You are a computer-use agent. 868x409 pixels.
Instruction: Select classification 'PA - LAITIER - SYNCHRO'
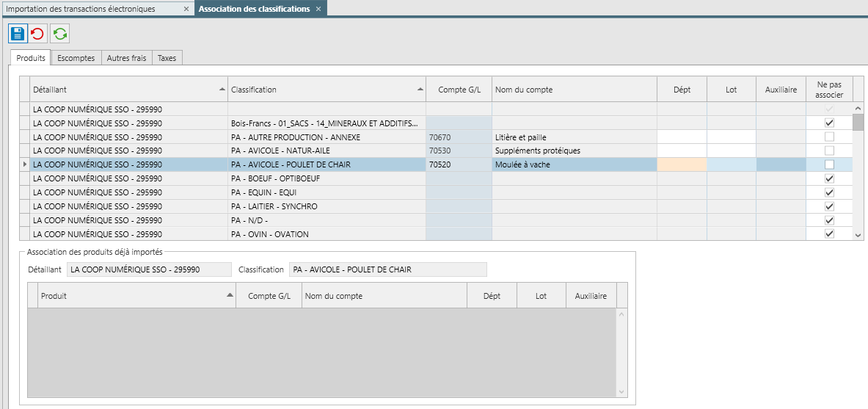pos(327,206)
